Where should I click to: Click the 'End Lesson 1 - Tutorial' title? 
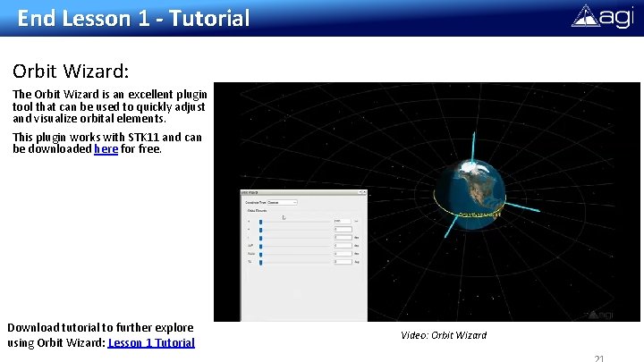(x=133, y=19)
